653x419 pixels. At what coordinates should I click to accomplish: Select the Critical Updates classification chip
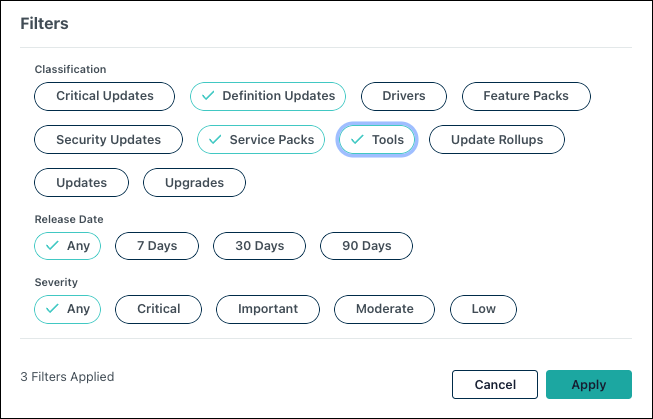105,96
